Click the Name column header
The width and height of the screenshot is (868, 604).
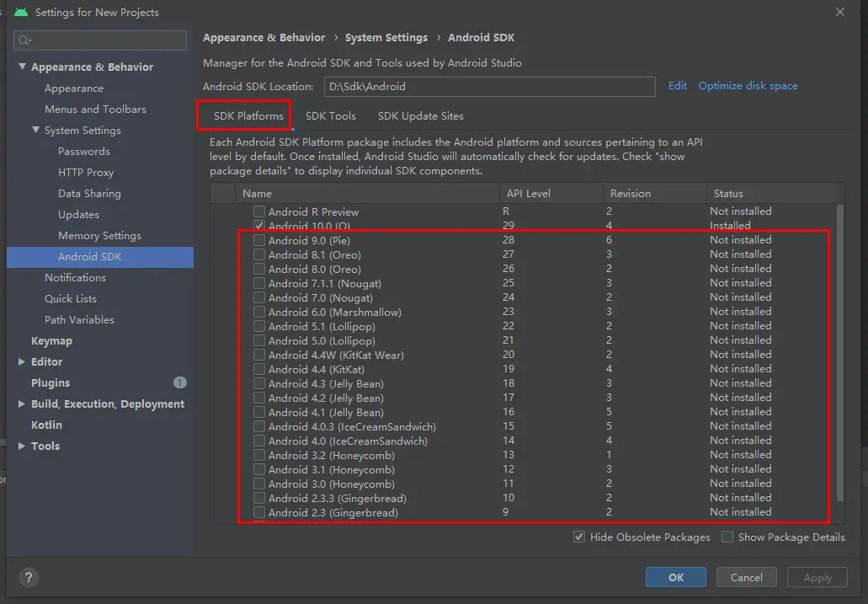pyautogui.click(x=368, y=194)
